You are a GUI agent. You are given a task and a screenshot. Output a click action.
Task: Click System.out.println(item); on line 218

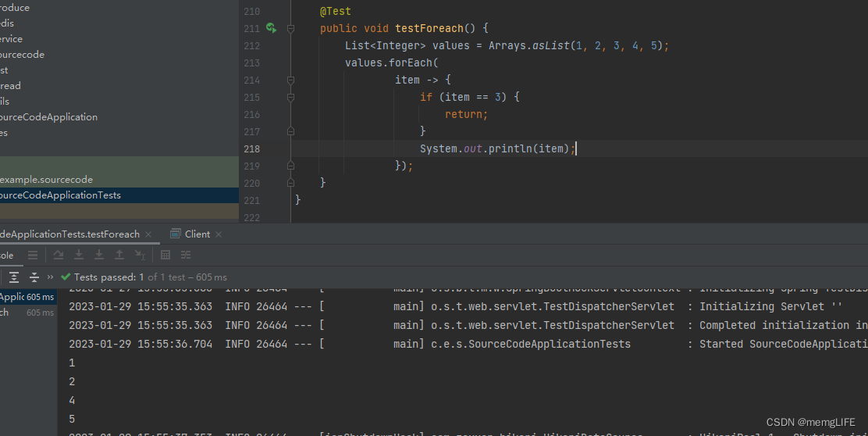[498, 148]
